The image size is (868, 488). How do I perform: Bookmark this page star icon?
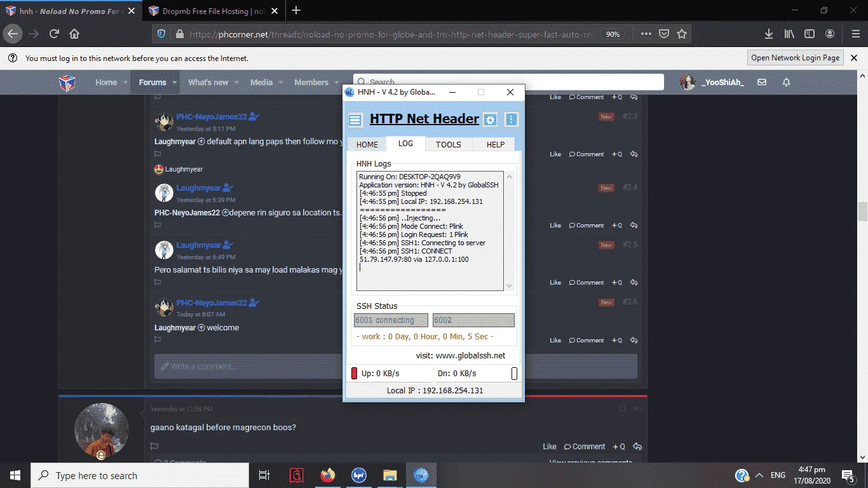[682, 34]
